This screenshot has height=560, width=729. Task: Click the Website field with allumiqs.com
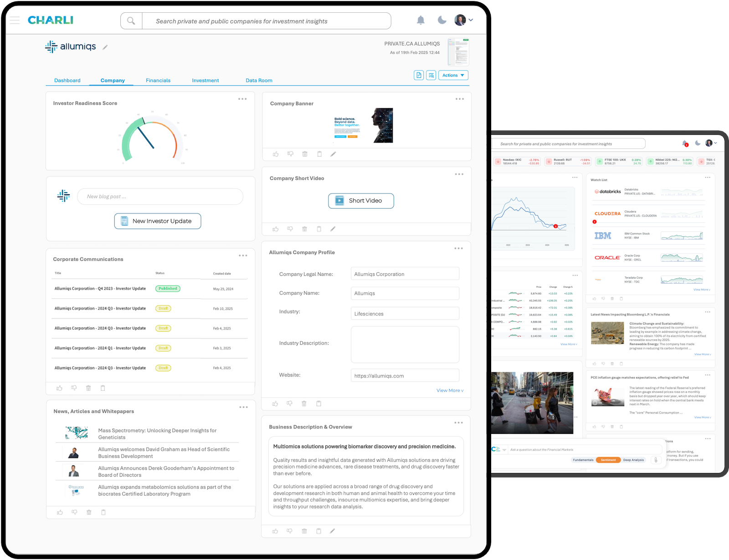405,376
